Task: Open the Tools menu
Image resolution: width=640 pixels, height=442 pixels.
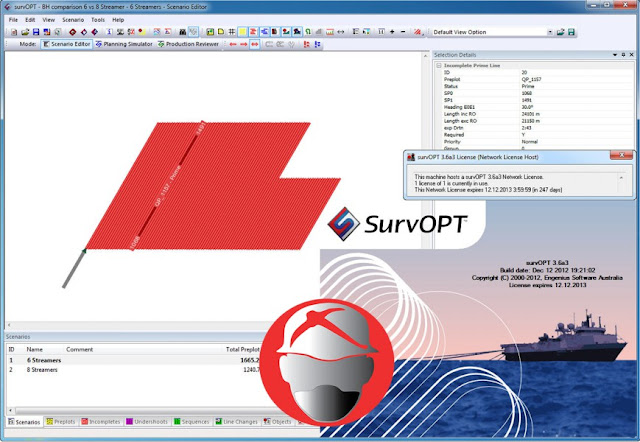Action: [98, 20]
